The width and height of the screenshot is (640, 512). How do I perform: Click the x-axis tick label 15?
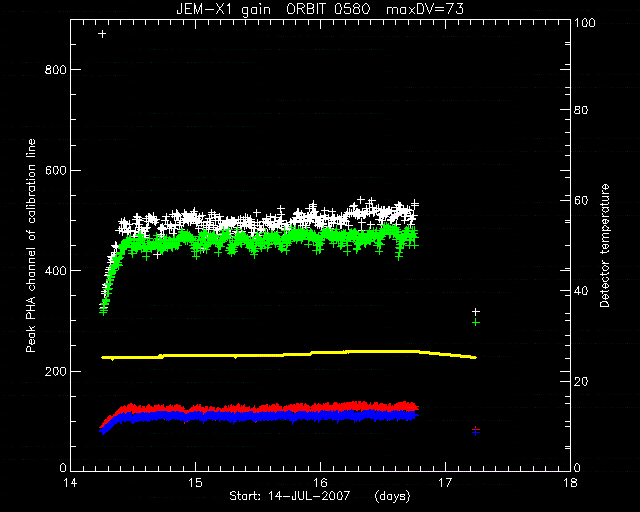[x=196, y=483]
